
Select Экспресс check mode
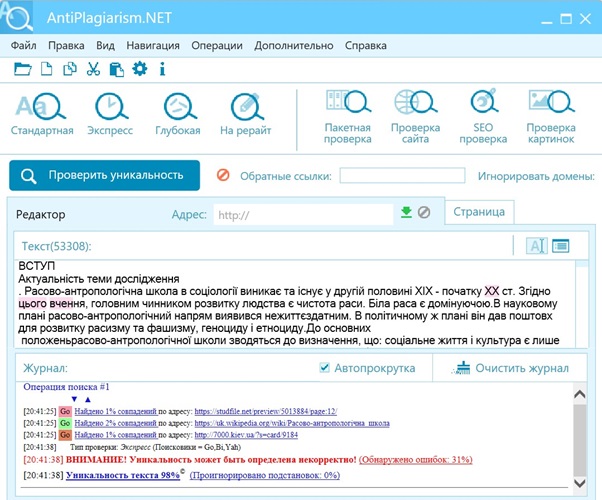(110, 114)
